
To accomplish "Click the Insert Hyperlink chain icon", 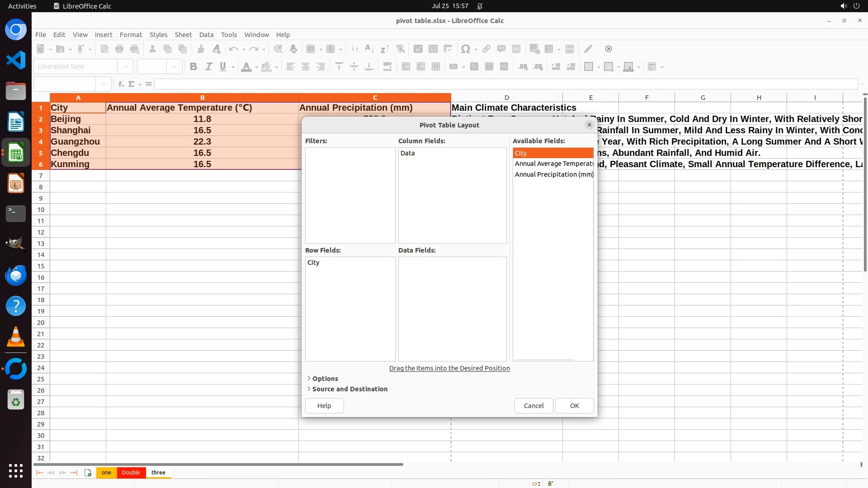I will tap(486, 49).
